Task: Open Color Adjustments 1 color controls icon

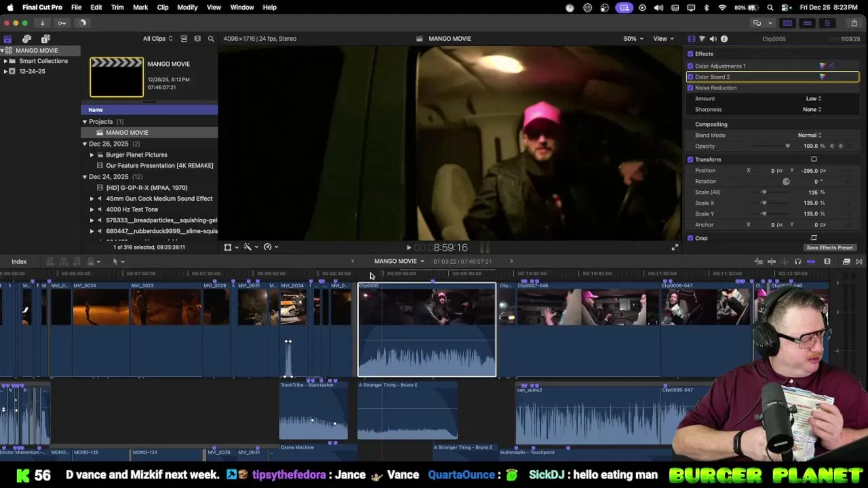Action: [x=823, y=66]
